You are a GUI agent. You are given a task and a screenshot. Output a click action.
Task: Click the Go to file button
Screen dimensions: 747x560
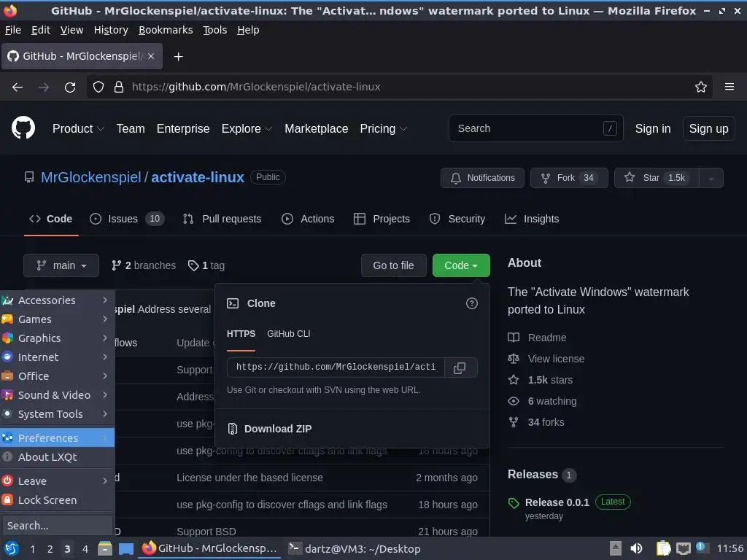tap(393, 265)
